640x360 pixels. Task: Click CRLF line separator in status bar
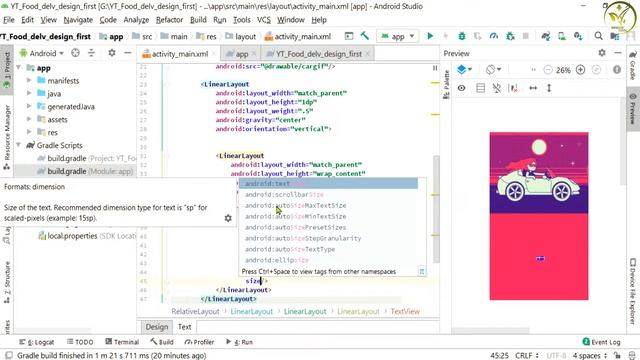point(527,356)
